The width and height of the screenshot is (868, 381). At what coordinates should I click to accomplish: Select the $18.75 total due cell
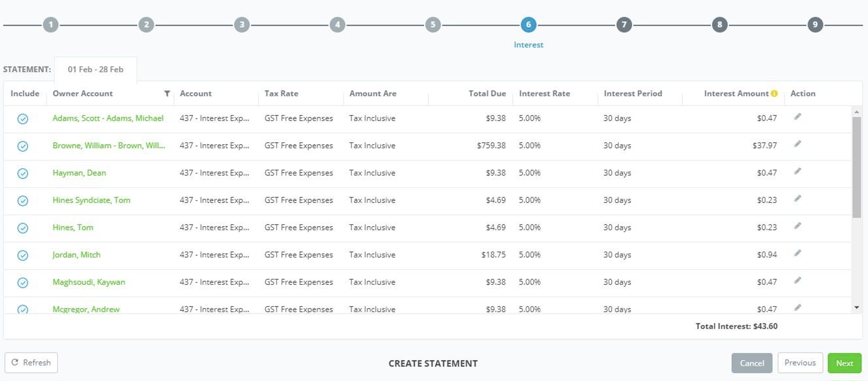click(494, 254)
